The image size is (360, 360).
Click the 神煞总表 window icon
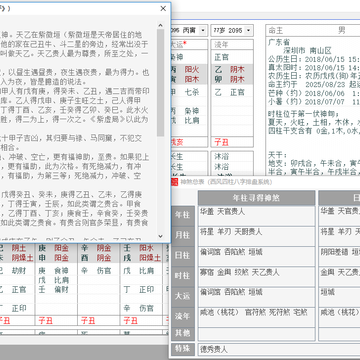174,182
